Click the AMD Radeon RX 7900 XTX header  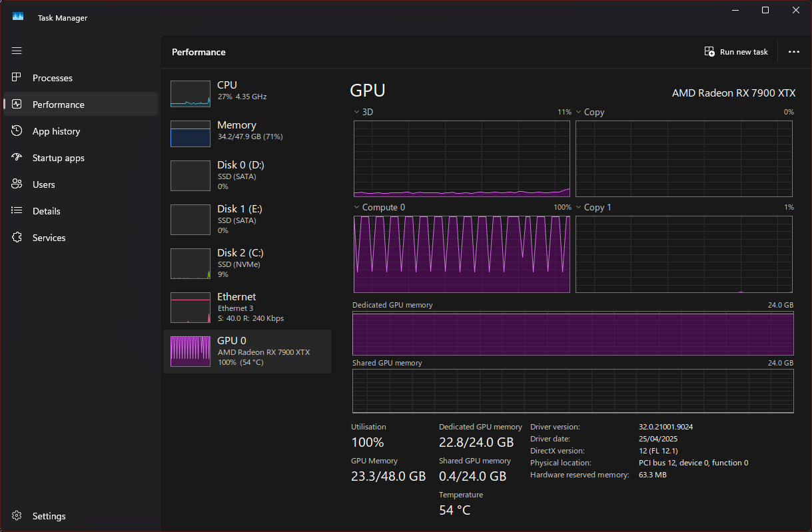click(x=734, y=93)
